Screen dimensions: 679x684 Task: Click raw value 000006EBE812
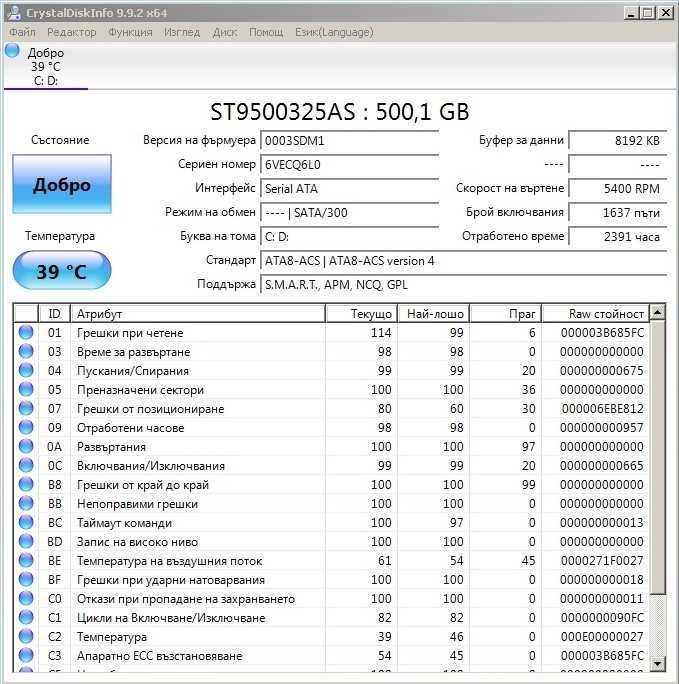tap(602, 408)
